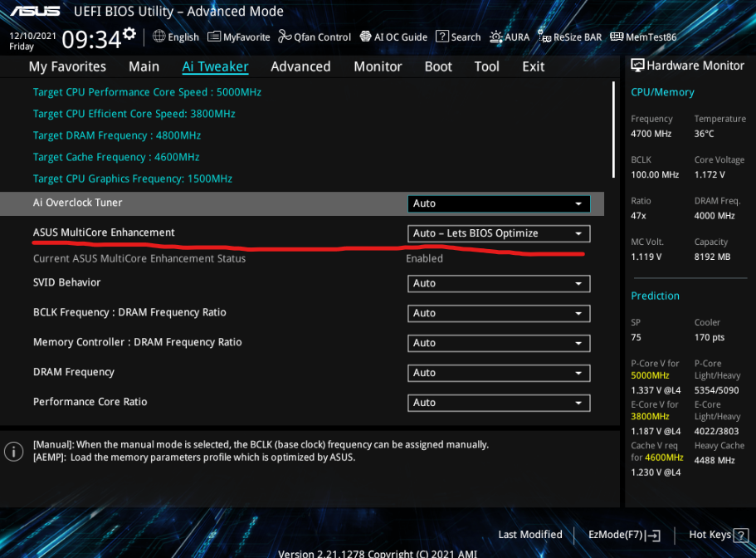Click Current ASUS MultiCore Enhancement Status label
756x558 pixels.
(x=139, y=258)
